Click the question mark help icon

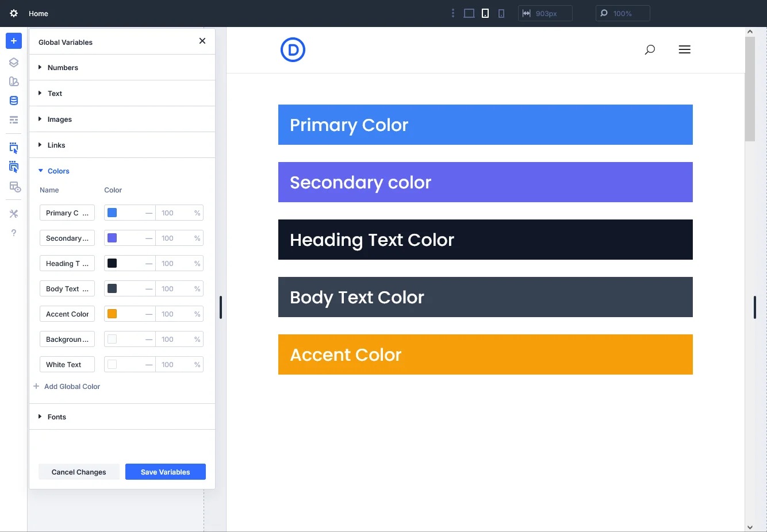(x=14, y=233)
